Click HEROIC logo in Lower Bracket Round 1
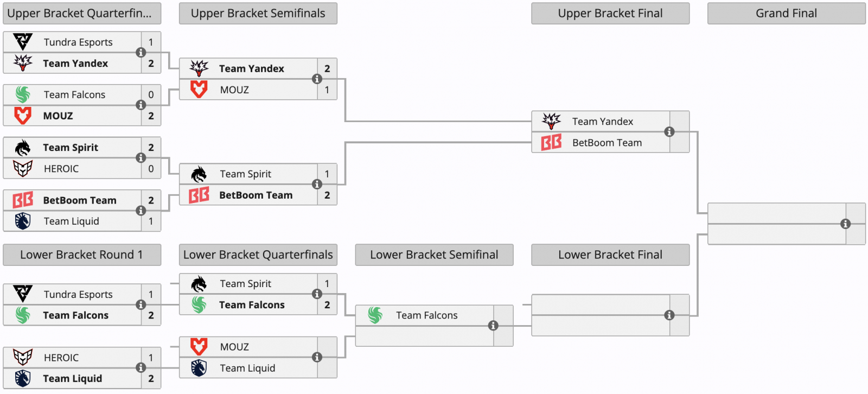This screenshot has width=868, height=394. [23, 358]
